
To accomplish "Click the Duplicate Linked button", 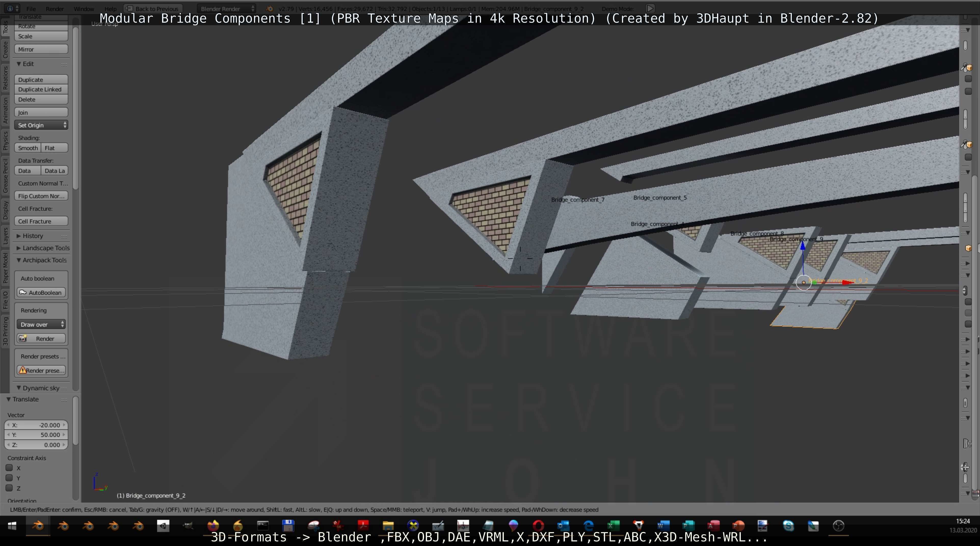I will [x=41, y=89].
